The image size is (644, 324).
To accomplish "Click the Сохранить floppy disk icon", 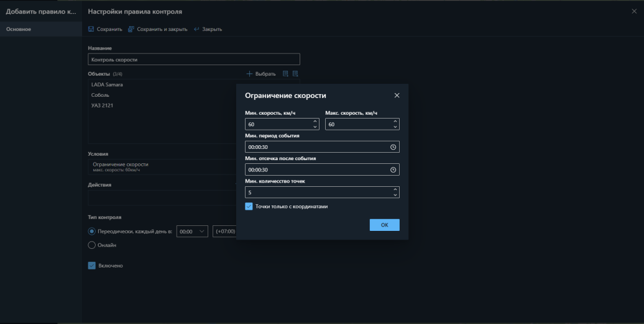I will (91, 29).
